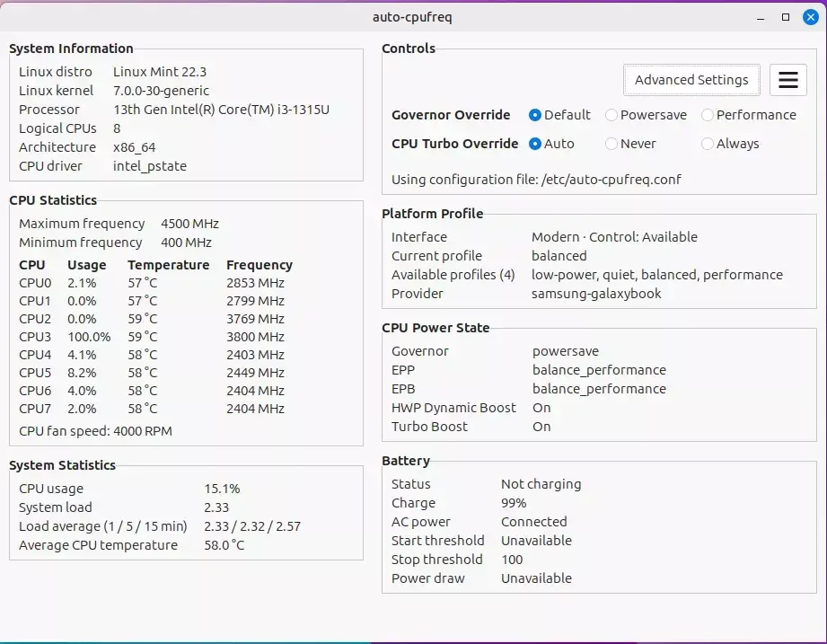Click battery Charge 99% value

tap(514, 503)
